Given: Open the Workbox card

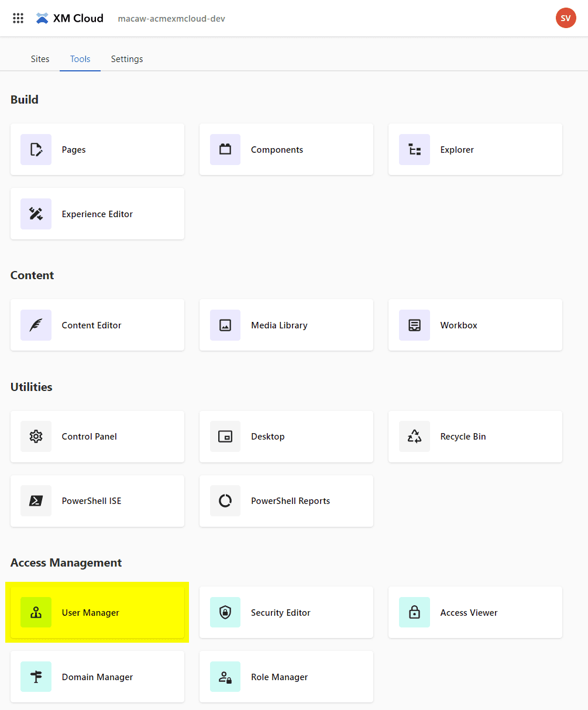Looking at the screenshot, I should (475, 325).
